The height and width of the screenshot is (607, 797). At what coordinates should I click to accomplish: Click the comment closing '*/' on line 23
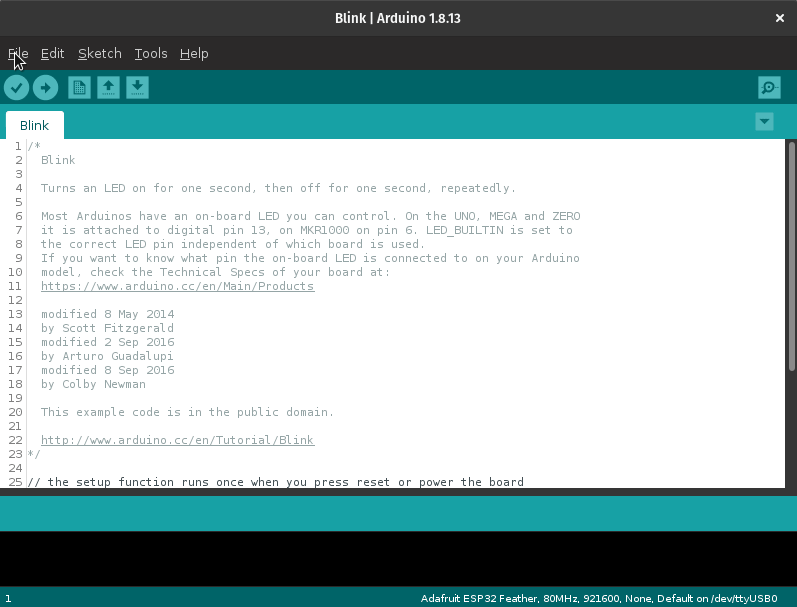(x=34, y=454)
